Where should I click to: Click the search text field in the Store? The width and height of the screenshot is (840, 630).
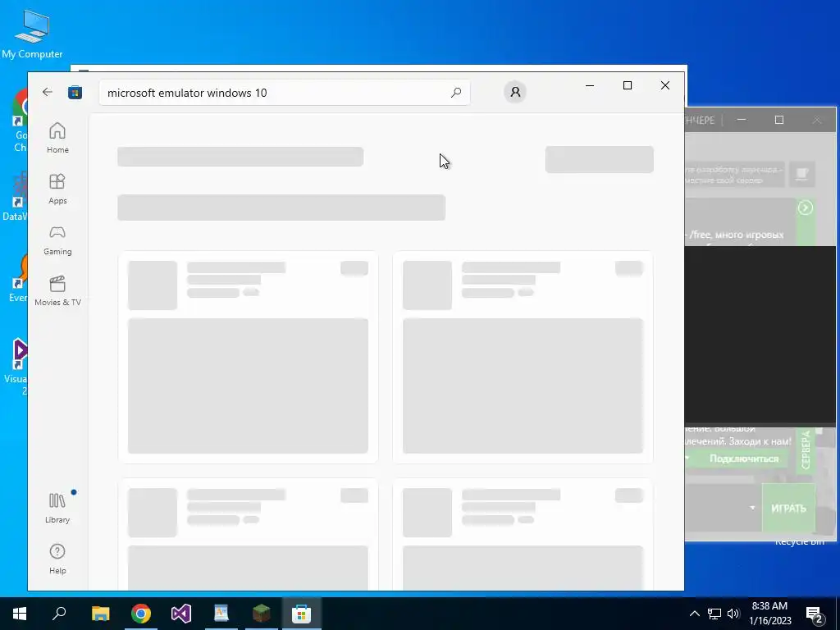pos(285,93)
